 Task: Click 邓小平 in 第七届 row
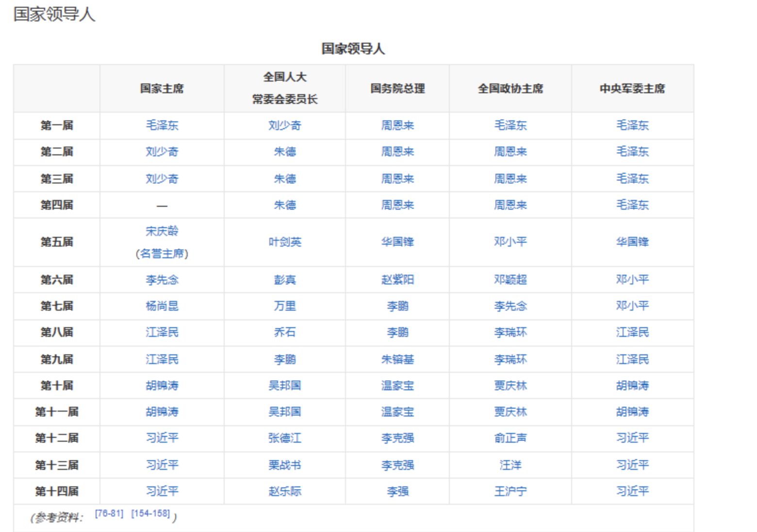click(x=632, y=306)
